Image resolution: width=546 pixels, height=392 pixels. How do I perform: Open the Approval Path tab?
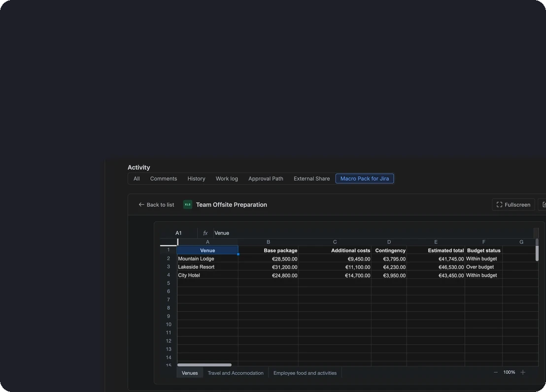coord(266,179)
